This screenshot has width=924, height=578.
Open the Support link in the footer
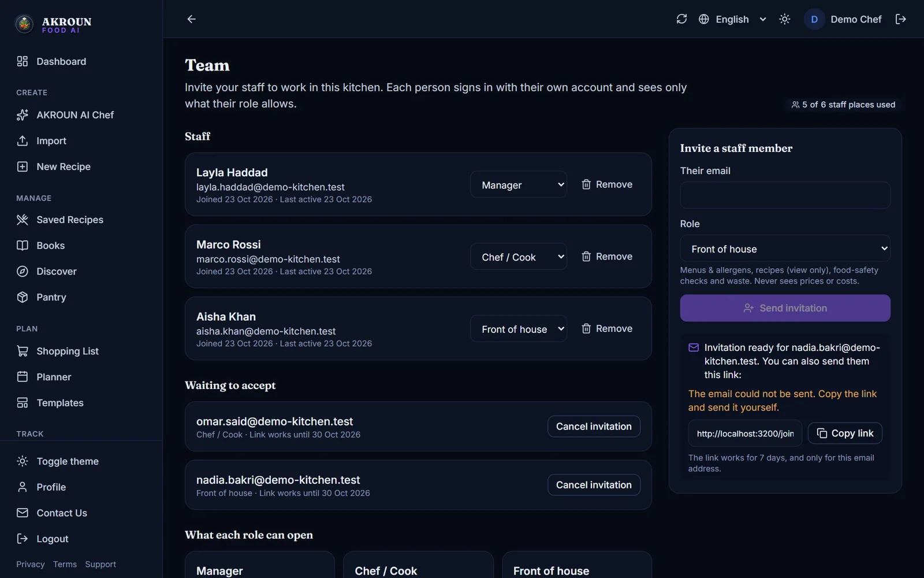pyautogui.click(x=100, y=564)
